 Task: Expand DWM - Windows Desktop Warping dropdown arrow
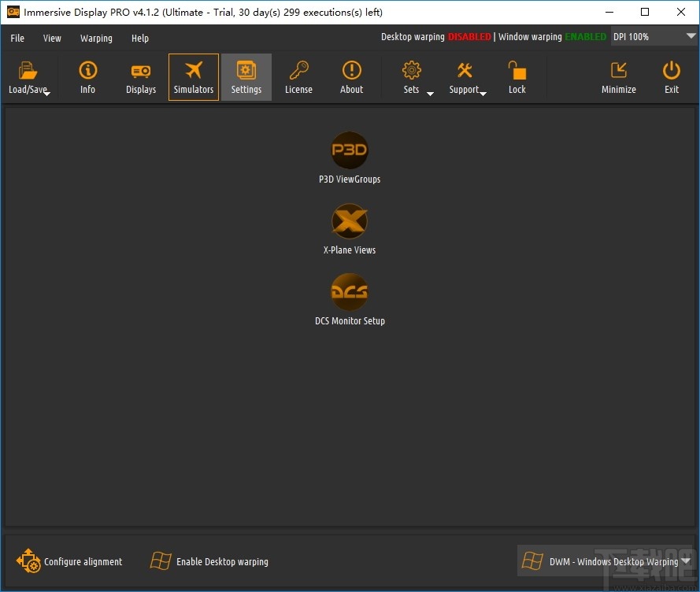point(686,561)
